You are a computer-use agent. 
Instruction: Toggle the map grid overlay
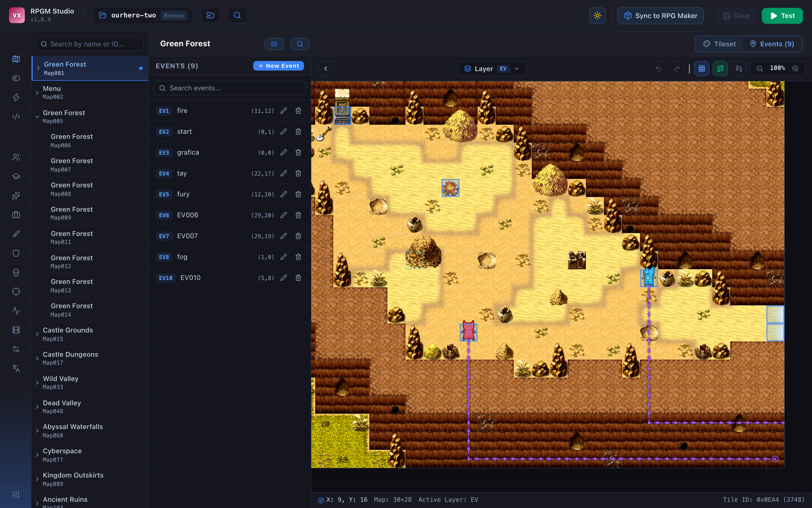[x=701, y=69]
